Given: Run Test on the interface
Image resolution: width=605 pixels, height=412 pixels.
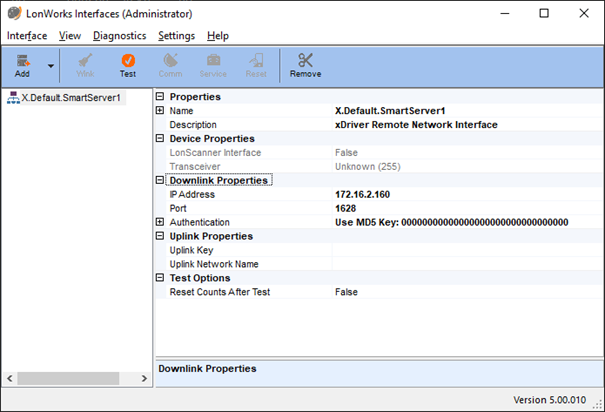Looking at the screenshot, I should coord(128,65).
